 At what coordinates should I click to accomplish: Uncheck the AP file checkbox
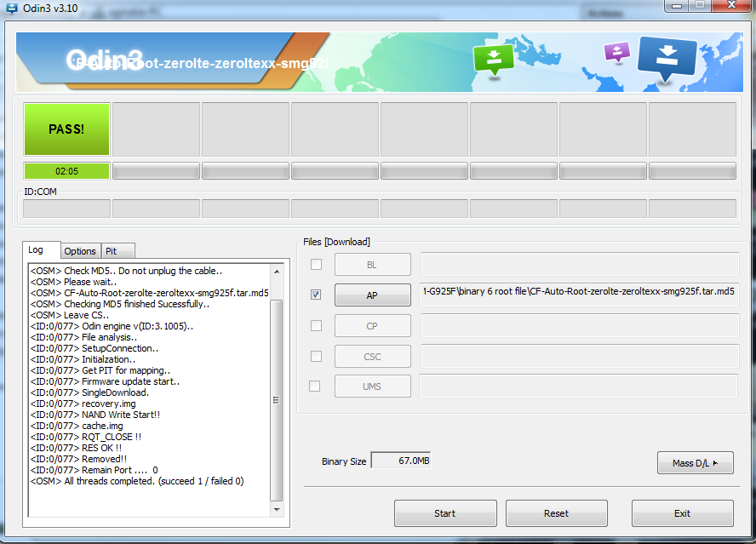click(x=317, y=295)
